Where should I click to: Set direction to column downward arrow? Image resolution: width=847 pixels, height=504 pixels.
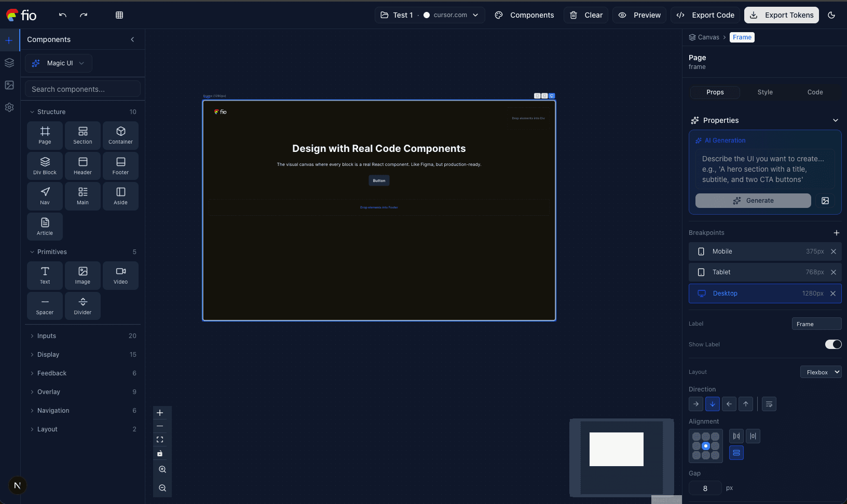(713, 404)
